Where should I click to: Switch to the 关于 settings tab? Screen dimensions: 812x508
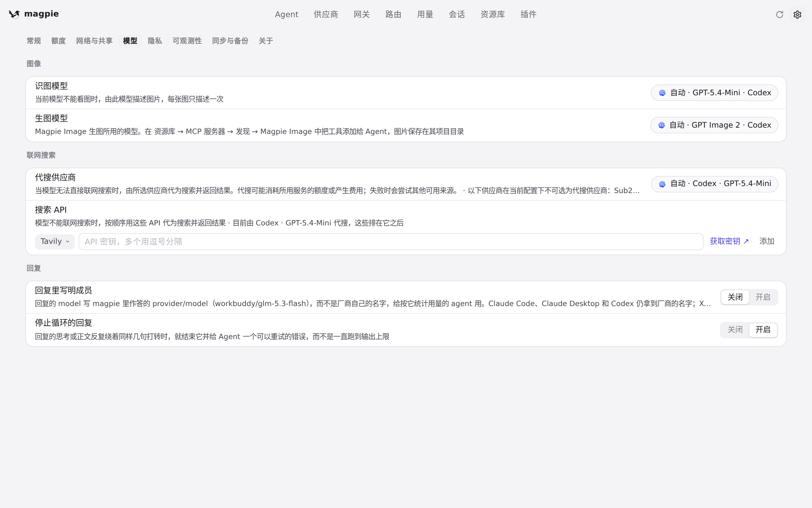(266, 41)
